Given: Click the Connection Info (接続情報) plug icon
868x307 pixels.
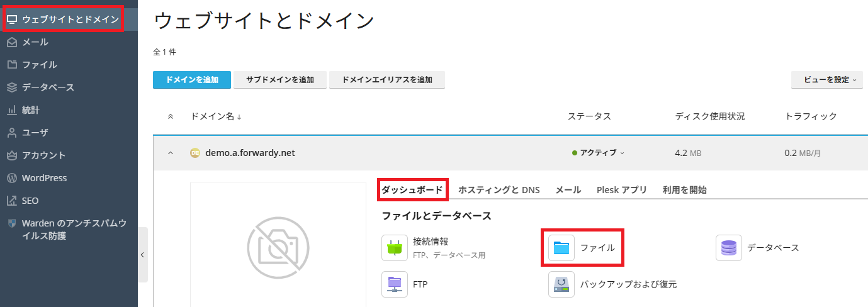Looking at the screenshot, I should click(x=395, y=247).
